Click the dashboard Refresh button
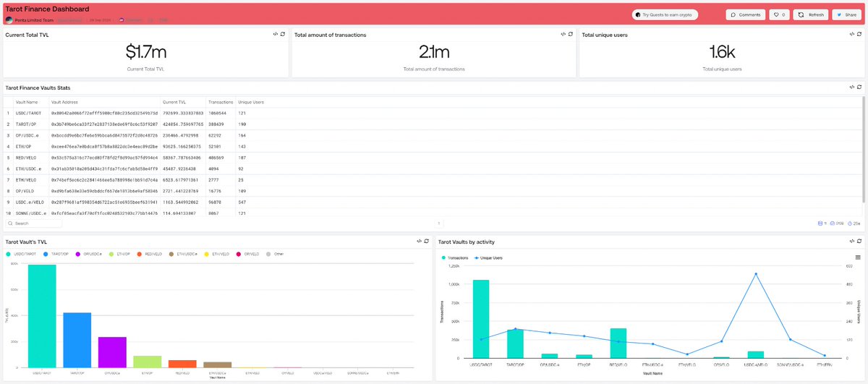Viewport: 868px width, 384px height. pyautogui.click(x=811, y=14)
